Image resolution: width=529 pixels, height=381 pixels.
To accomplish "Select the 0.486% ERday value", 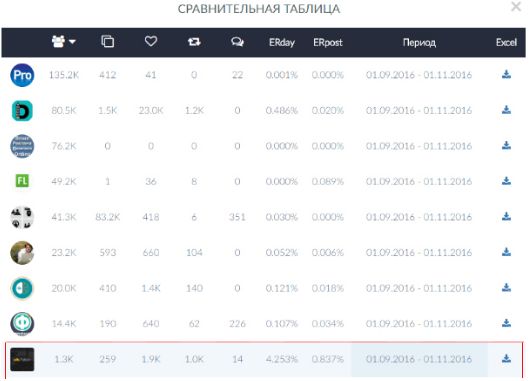I will (x=282, y=110).
